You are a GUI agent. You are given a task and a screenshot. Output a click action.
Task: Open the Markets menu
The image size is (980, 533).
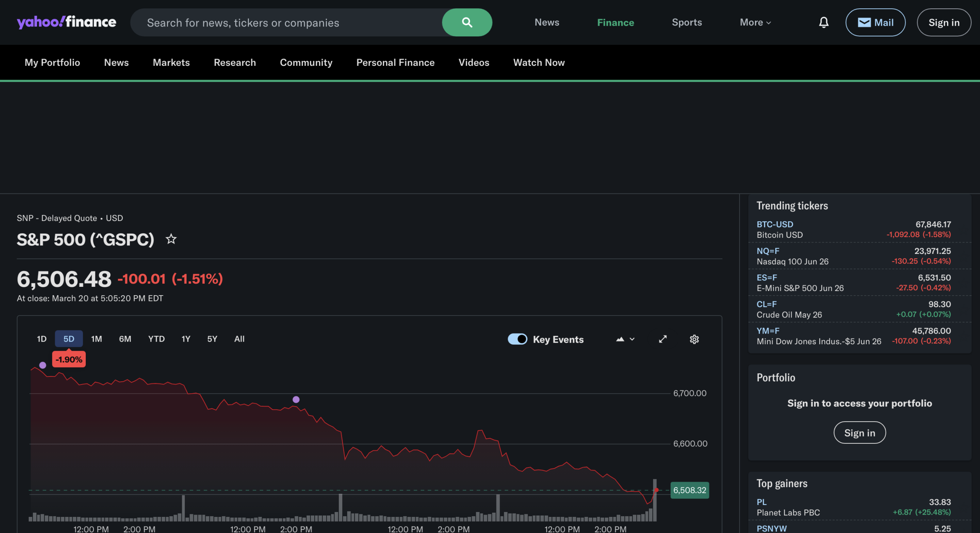171,62
